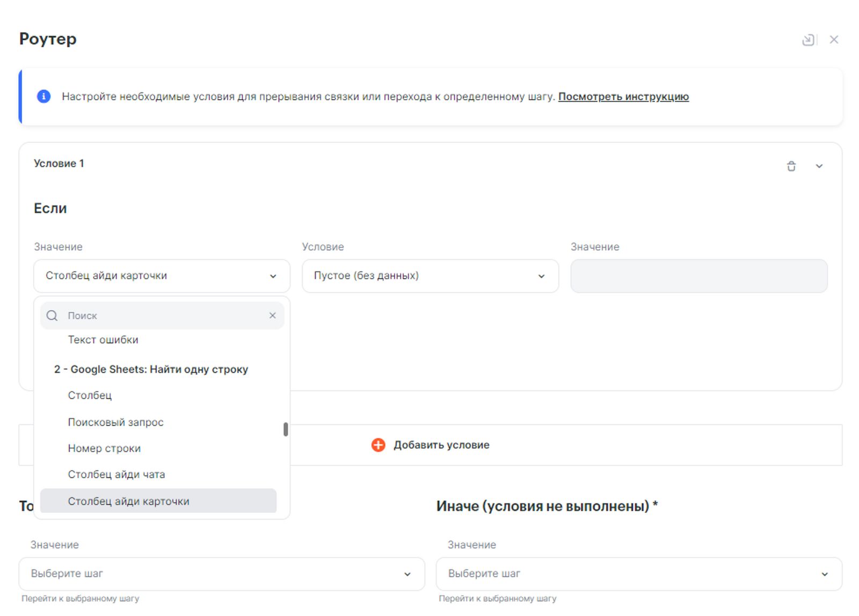859x616 pixels.
Task: Select the Столбец option in list
Action: coord(90,395)
